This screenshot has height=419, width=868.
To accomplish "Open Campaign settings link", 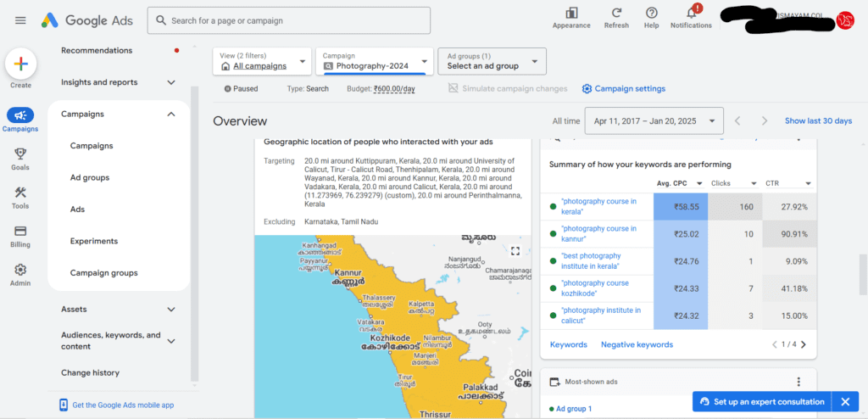I will coord(624,89).
